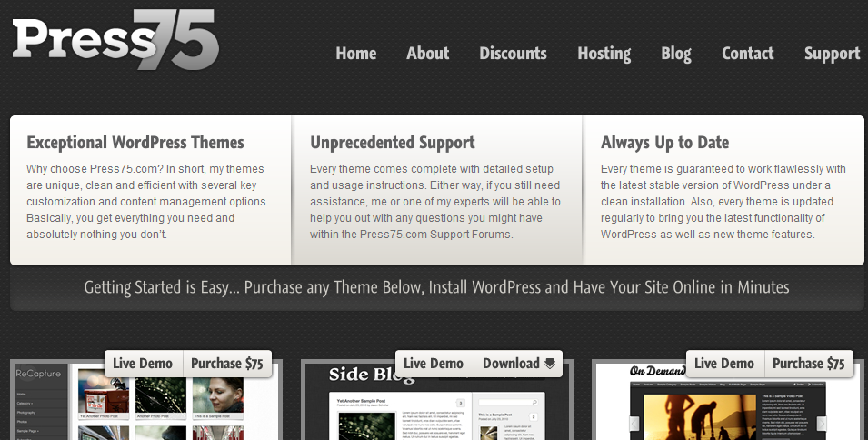Screen dimensions: 868x440
Task: Open Live Demo for the ReCapture theme
Action: pos(143,364)
